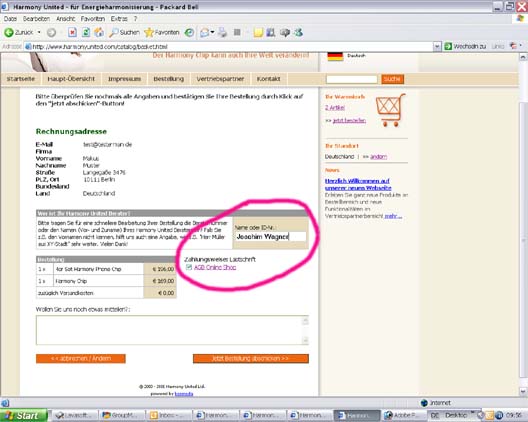
Task: Click the green Wechseln zu arrow
Action: pos(448,46)
